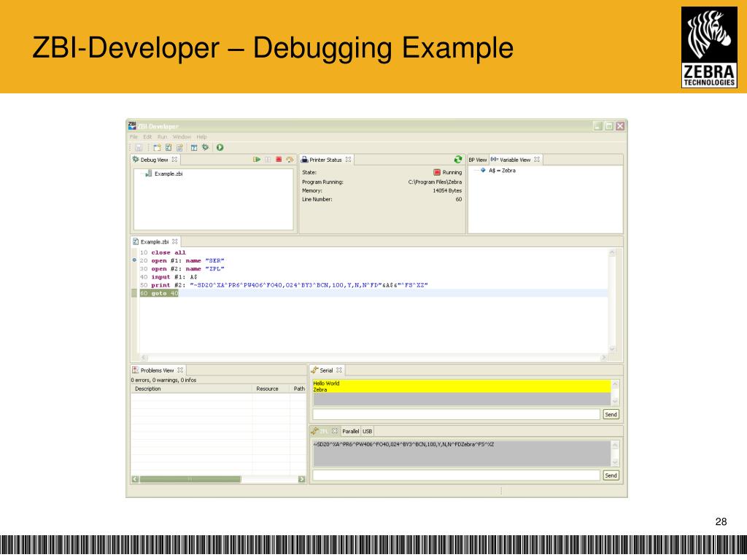
Task: Click '0 errors, 0 warnings, 0 infos' summary
Action: (x=164, y=380)
